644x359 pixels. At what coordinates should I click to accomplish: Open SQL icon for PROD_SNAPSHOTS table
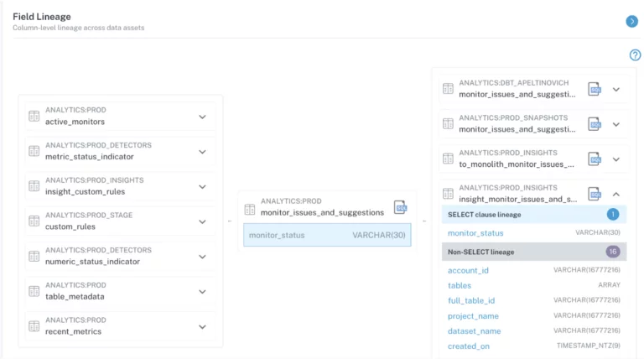(x=595, y=123)
